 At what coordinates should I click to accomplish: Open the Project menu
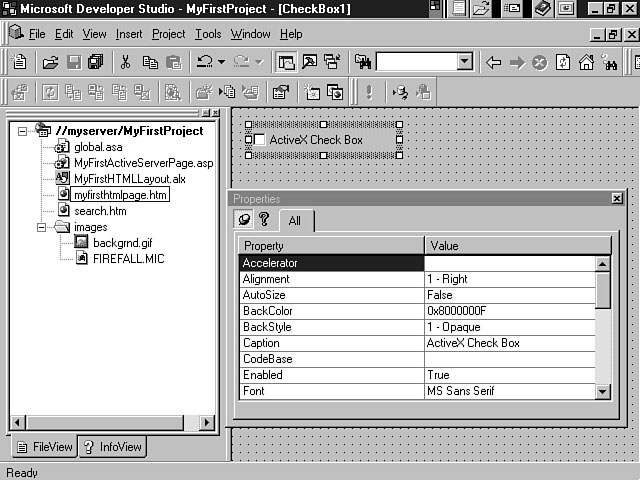point(168,34)
